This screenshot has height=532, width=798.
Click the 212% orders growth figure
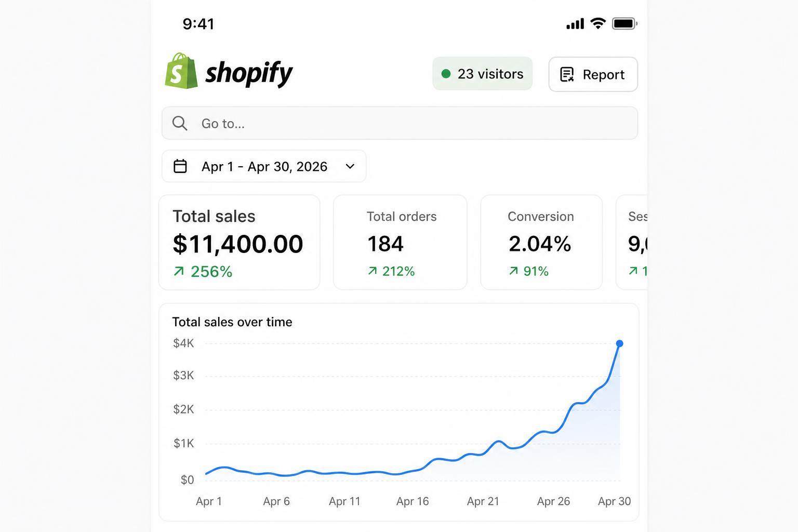click(398, 271)
